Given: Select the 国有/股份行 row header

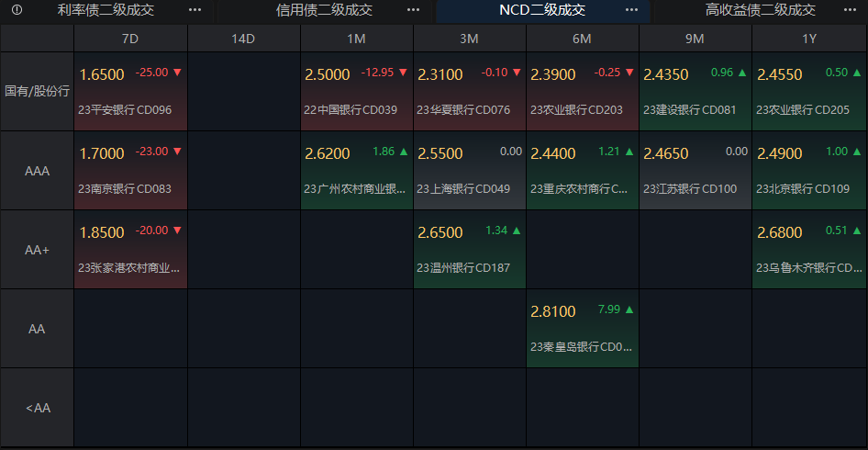Looking at the screenshot, I should pos(37,92).
